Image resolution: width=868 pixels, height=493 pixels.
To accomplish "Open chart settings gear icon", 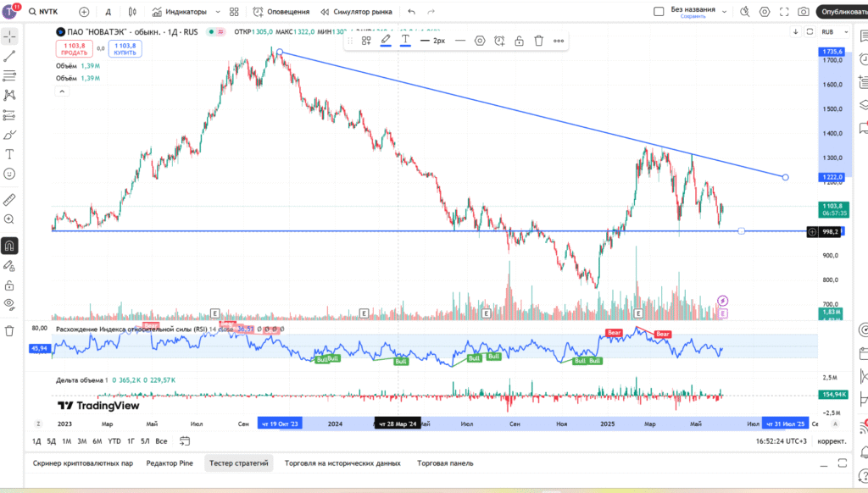I will [x=765, y=12].
